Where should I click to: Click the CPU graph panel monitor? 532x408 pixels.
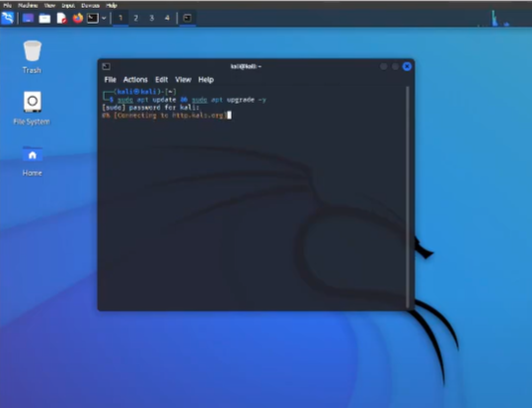(494, 19)
